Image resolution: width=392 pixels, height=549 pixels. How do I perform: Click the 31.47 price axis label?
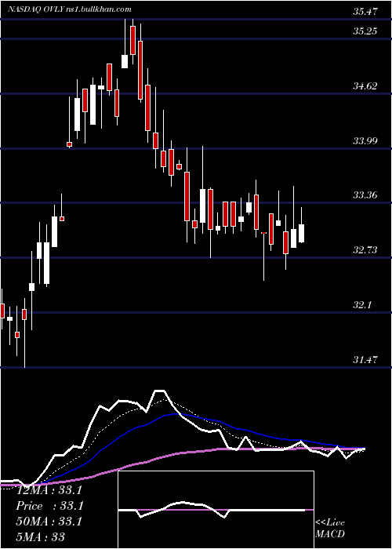tap(365, 359)
